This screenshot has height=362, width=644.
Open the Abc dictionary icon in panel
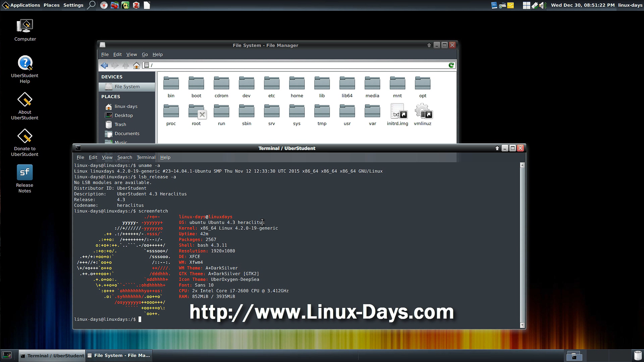click(x=494, y=5)
